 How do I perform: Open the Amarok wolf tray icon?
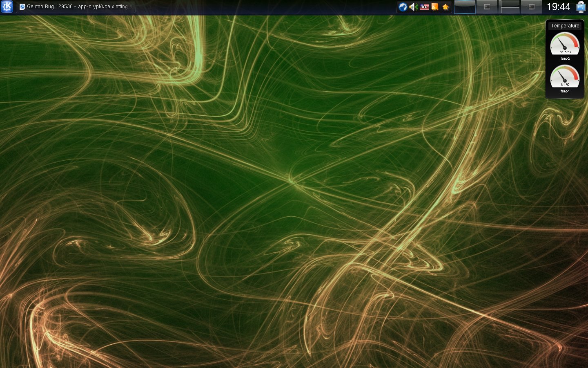403,7
